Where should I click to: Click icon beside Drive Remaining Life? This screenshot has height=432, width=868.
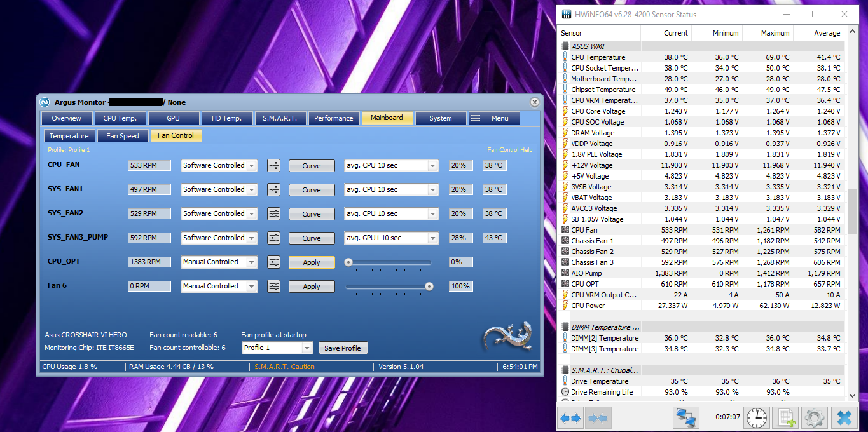[x=565, y=392]
